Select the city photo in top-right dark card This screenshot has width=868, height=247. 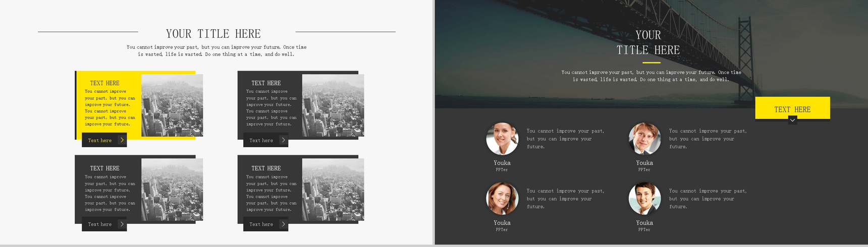pos(333,105)
